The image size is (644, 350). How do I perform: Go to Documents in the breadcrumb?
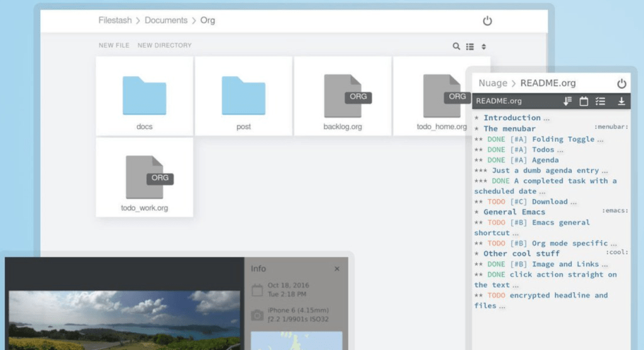point(166,20)
